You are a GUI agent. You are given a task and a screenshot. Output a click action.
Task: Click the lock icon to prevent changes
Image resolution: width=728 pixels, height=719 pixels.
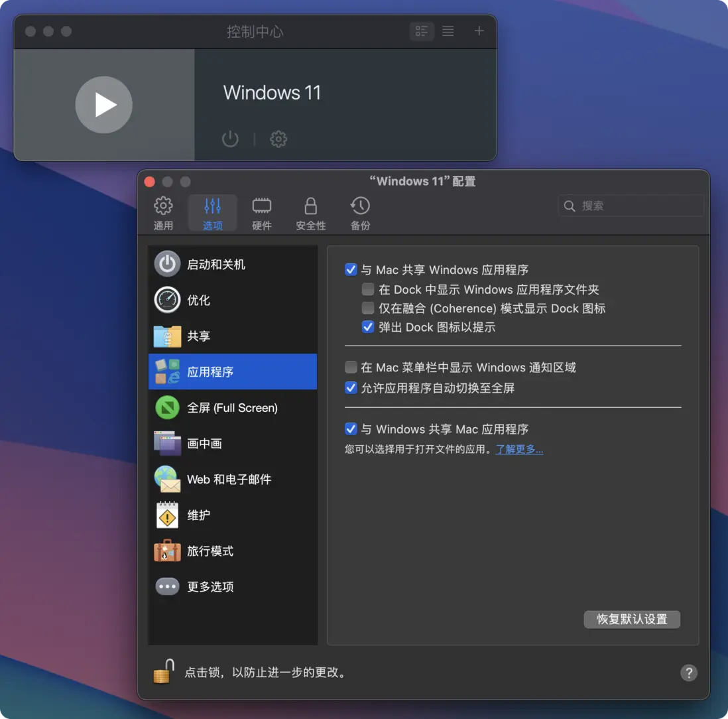coord(163,672)
